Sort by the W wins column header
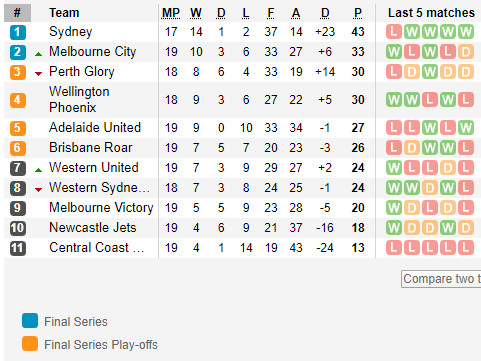Viewport: 481px width, 361px height. coord(196,13)
